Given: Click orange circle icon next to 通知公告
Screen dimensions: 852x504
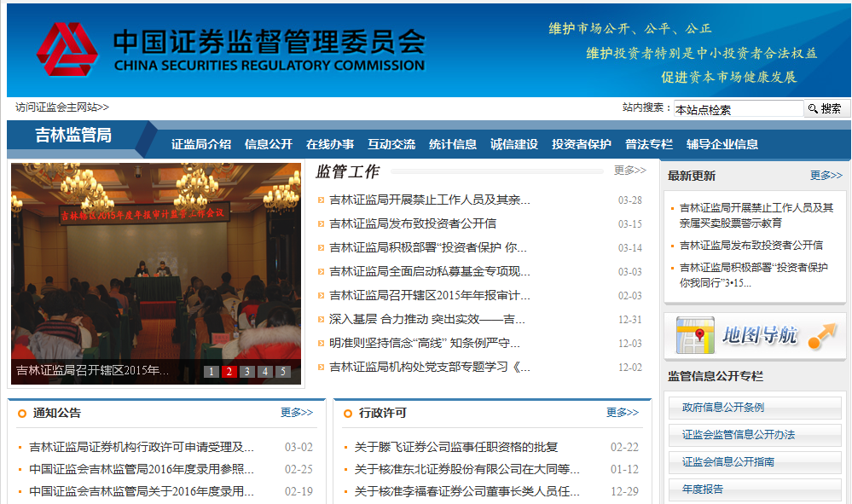Looking at the screenshot, I should [x=21, y=414].
